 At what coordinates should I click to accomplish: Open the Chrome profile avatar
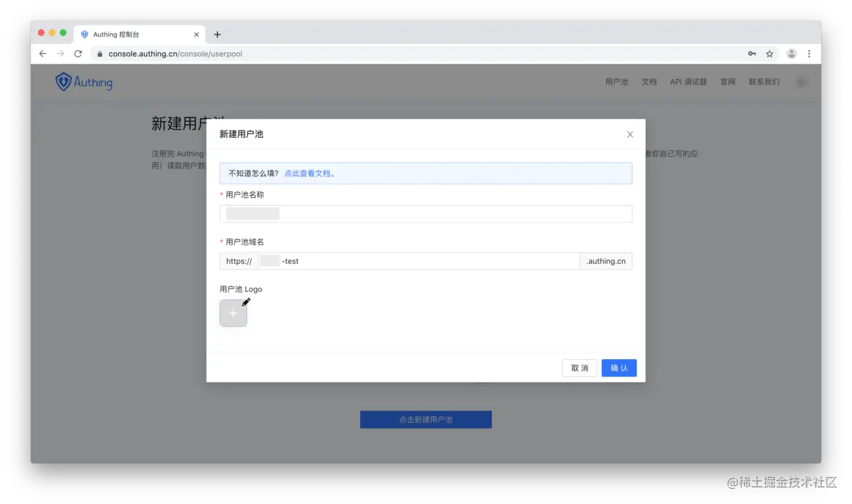coord(792,54)
